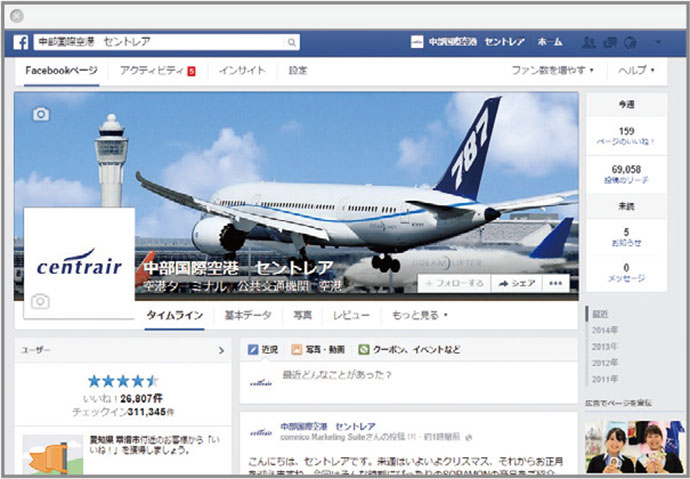Click the centrair profile picture
Image resolution: width=690 pixels, height=479 pixels.
[x=79, y=263]
